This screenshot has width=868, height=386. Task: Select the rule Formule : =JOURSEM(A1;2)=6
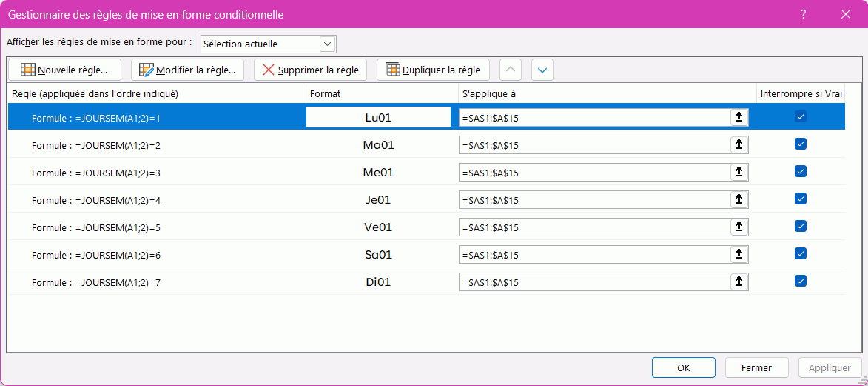pyautogui.click(x=96, y=255)
